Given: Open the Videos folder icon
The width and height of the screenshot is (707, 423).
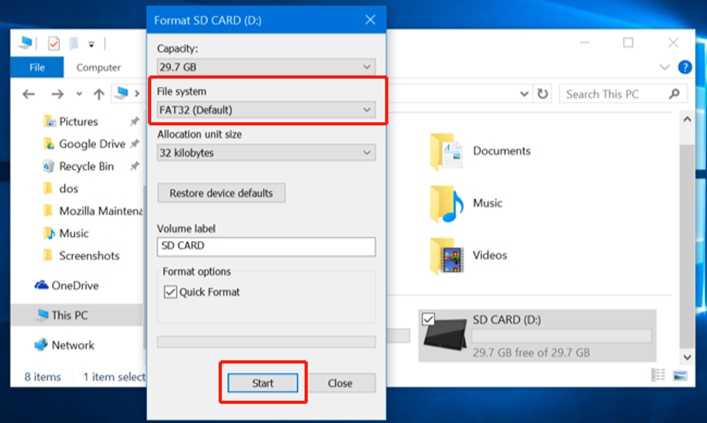Looking at the screenshot, I should coord(446,255).
